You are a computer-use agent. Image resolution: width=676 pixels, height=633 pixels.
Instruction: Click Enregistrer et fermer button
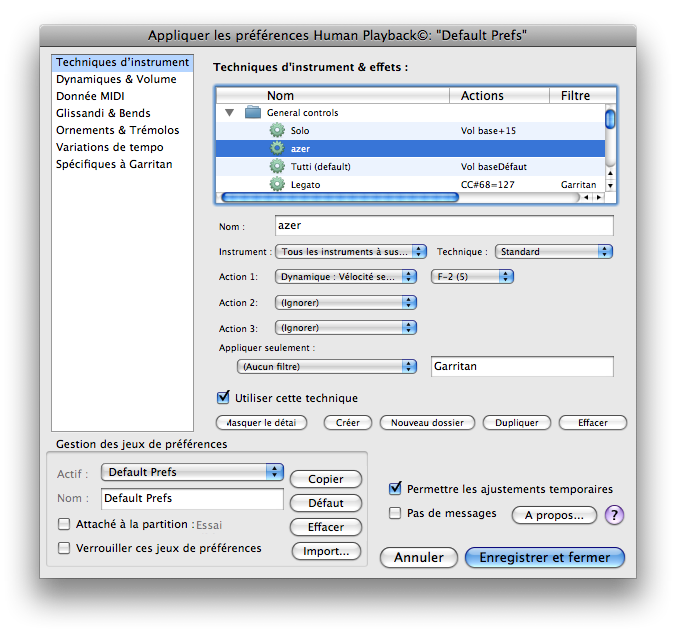pos(544,557)
